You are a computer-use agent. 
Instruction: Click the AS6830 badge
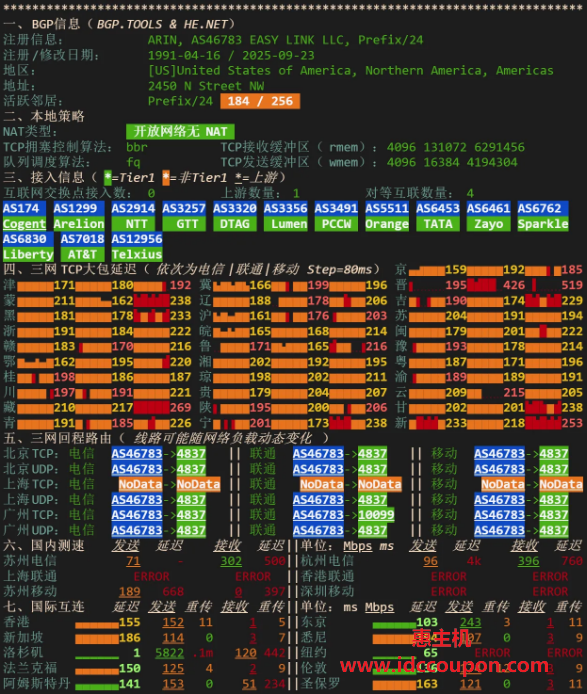[28, 239]
